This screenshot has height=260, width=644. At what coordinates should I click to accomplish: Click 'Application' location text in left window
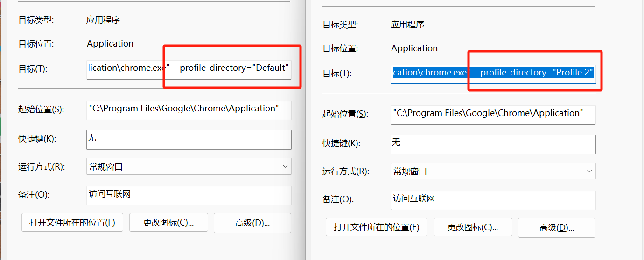pos(110,44)
